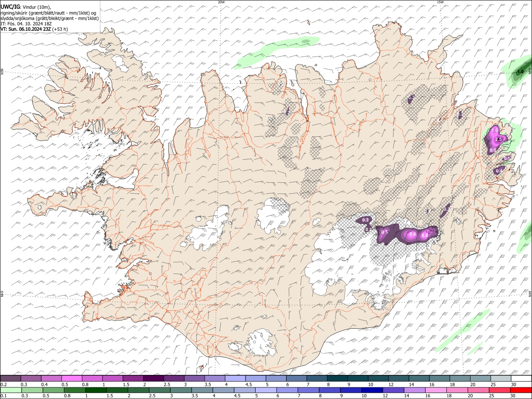This screenshot has height=399, width=532.
Task: Click the upper legend swatch starting at 0.5
Action: pyautogui.click(x=71, y=379)
